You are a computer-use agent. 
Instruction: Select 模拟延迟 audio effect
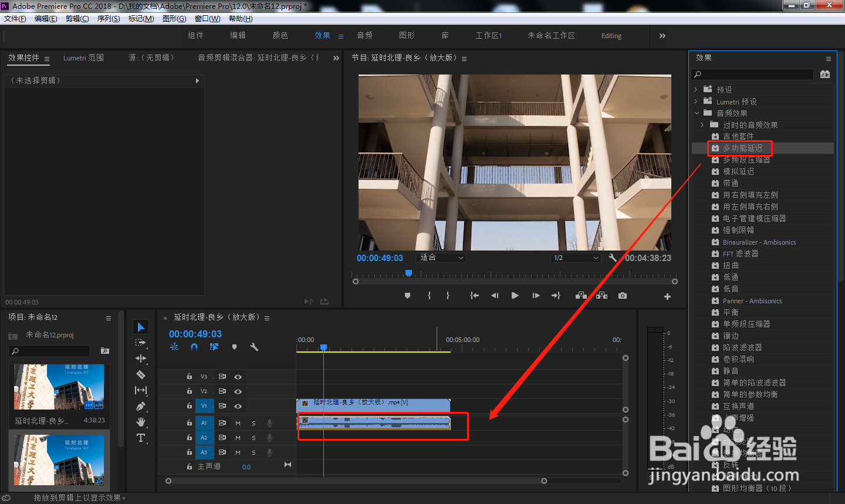coord(738,171)
